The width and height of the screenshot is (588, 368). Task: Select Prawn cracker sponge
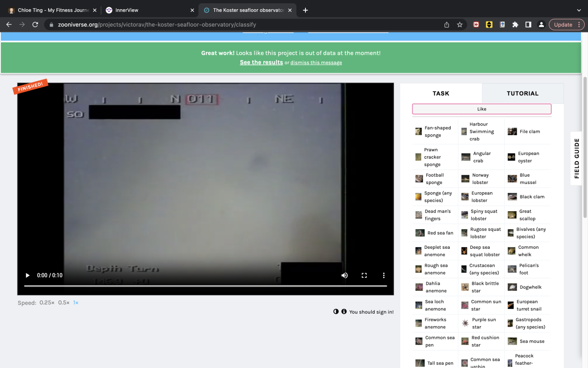[x=435, y=157]
